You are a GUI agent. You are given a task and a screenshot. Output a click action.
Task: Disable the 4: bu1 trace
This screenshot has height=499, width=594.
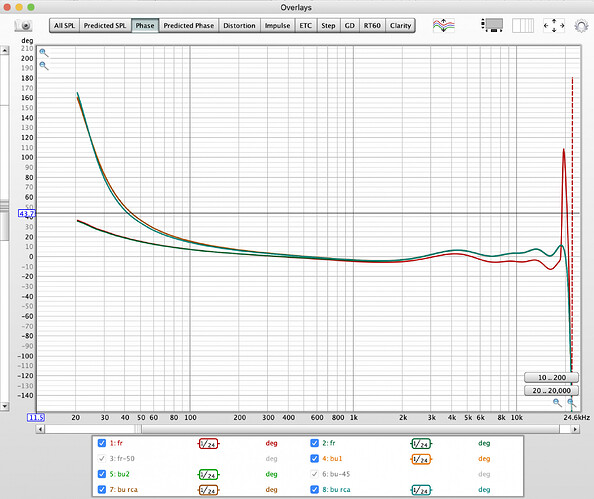pos(314,458)
